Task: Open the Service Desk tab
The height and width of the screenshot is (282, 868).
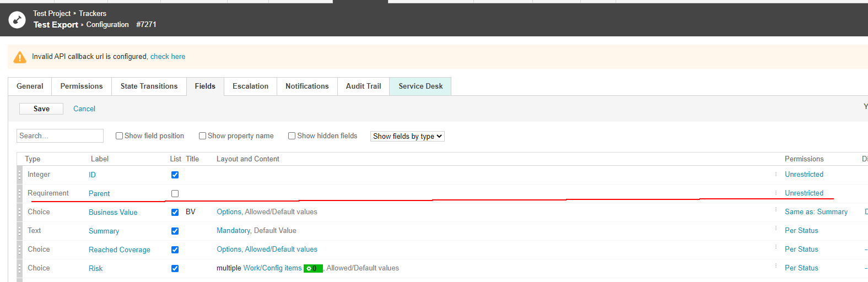Action: point(420,86)
